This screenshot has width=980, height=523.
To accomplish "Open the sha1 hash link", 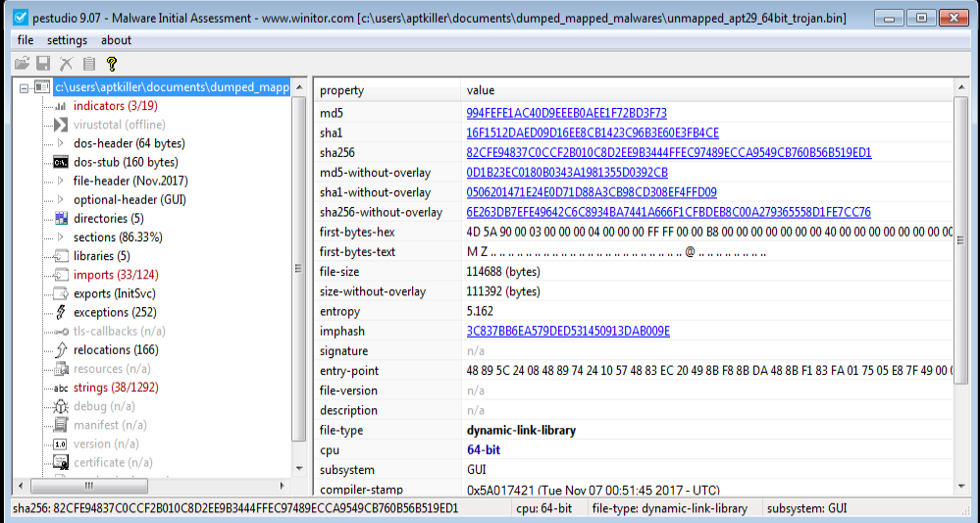I will 593,133.
